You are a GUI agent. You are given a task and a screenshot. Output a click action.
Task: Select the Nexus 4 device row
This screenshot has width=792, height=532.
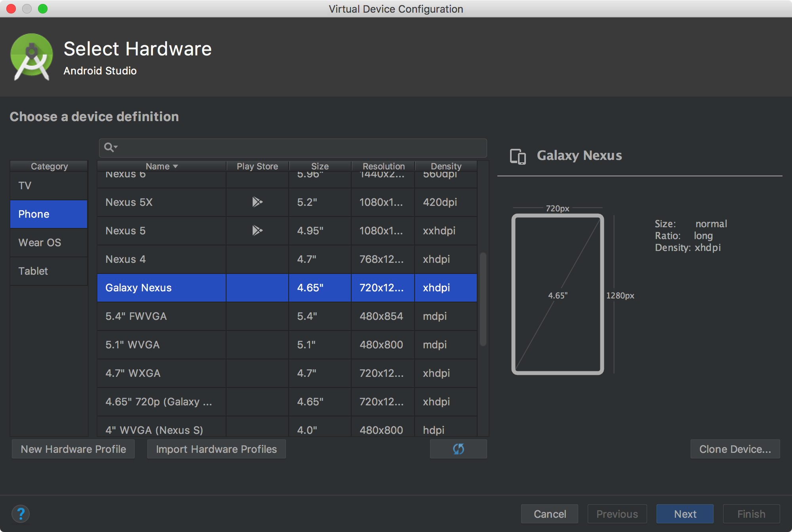point(287,259)
